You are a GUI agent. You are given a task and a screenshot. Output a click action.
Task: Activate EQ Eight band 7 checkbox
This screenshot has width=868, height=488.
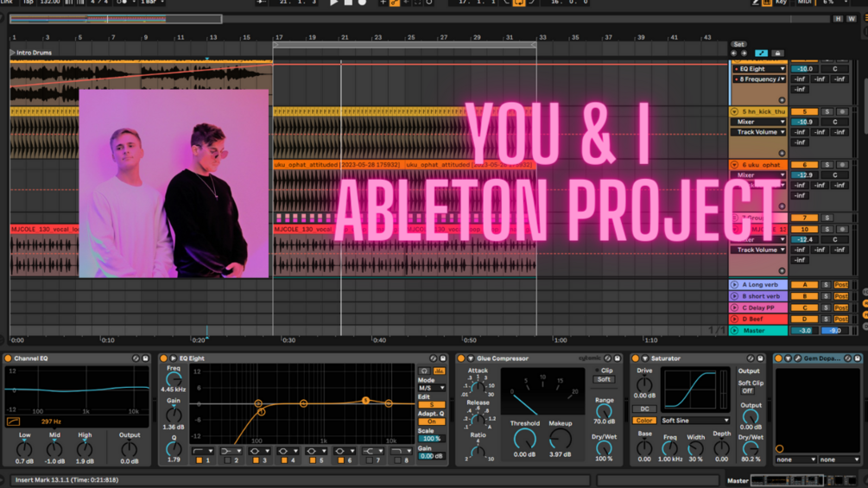[x=370, y=460]
